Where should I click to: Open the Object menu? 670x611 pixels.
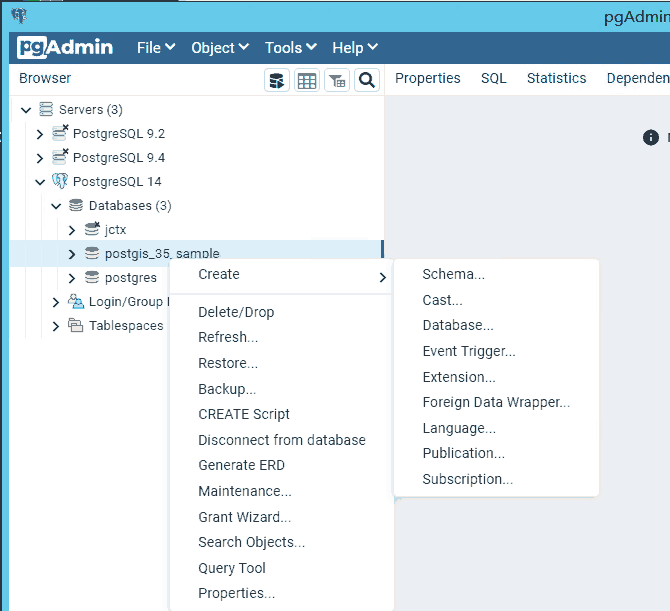point(220,48)
